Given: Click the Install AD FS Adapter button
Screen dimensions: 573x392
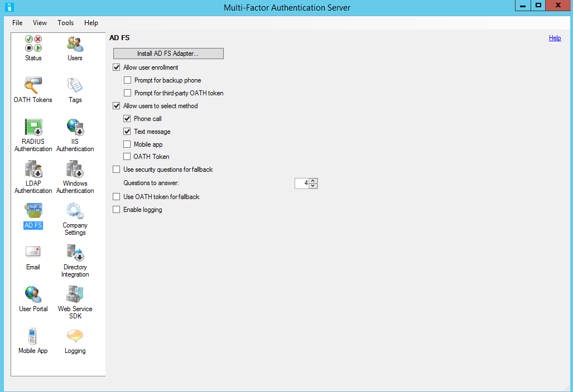Looking at the screenshot, I should [x=168, y=53].
